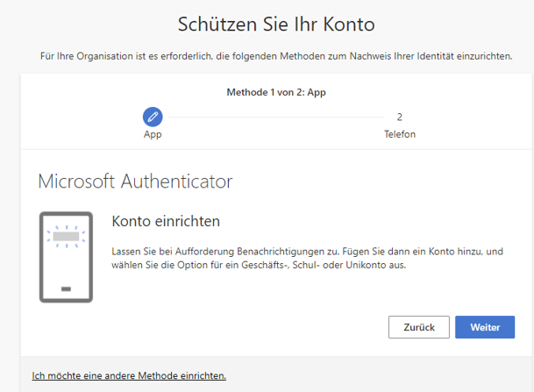Click the 'Lassen Sie bei Aufforderung' instruction line
534x392 pixels.
coord(307,252)
